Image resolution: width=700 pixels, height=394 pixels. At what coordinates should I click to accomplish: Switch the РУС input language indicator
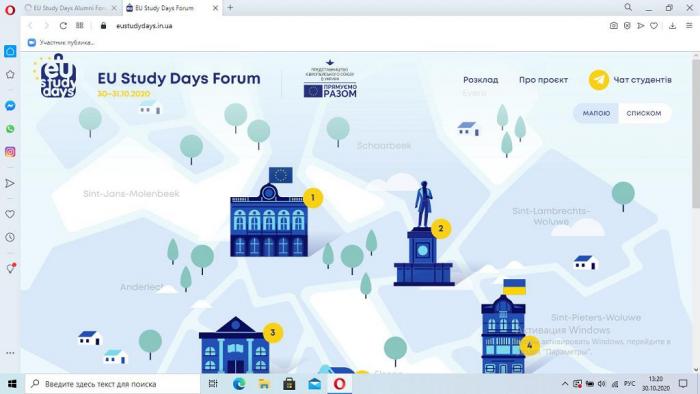point(629,384)
